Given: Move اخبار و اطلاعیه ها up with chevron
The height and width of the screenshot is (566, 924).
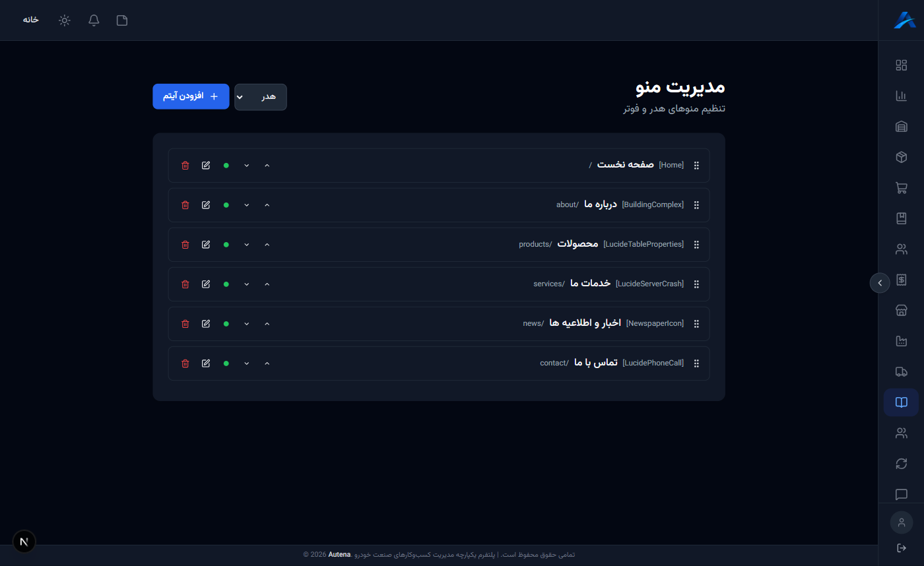Looking at the screenshot, I should tap(267, 324).
